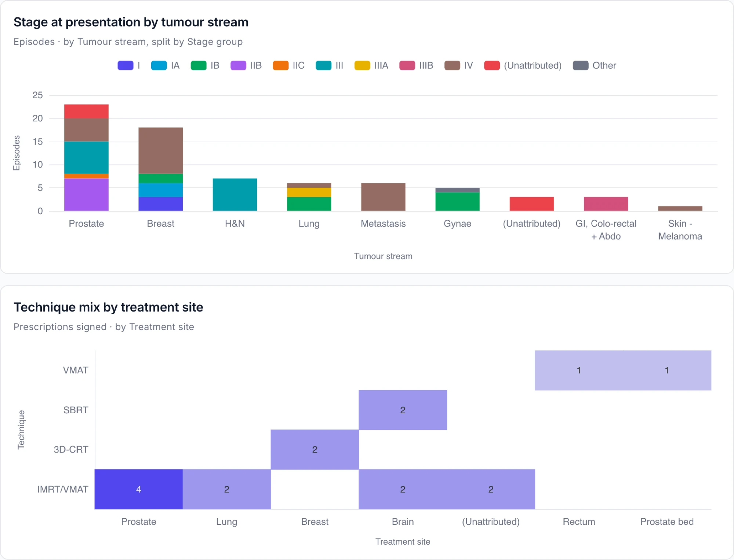Image resolution: width=734 pixels, height=560 pixels.
Task: Select the red Unattributed segment of Prostate bar
Action: pos(86,111)
